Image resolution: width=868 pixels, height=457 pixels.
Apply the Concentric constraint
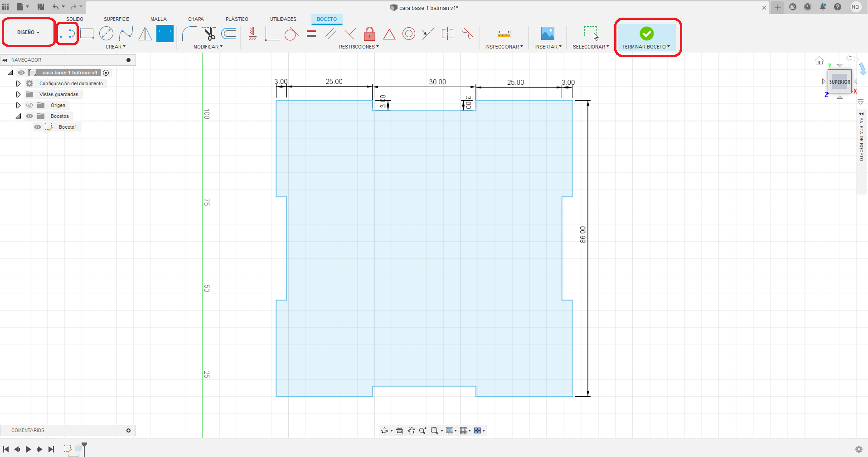[409, 34]
